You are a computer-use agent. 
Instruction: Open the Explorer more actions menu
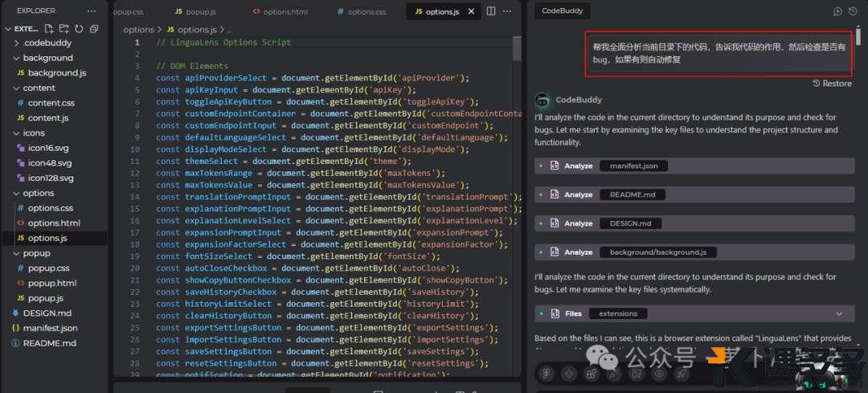pos(92,10)
